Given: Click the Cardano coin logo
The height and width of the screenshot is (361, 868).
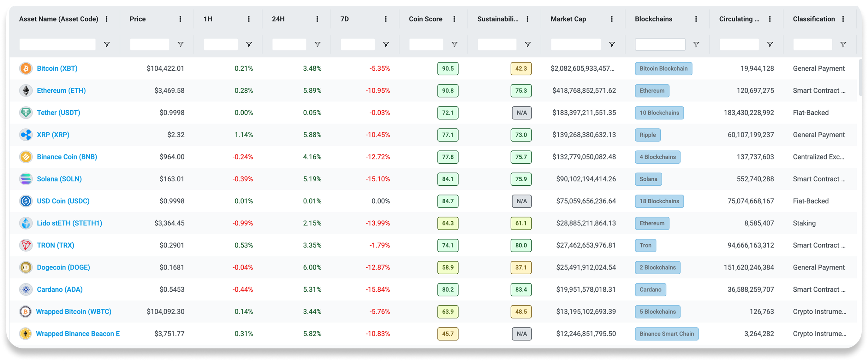Looking at the screenshot, I should tap(26, 290).
